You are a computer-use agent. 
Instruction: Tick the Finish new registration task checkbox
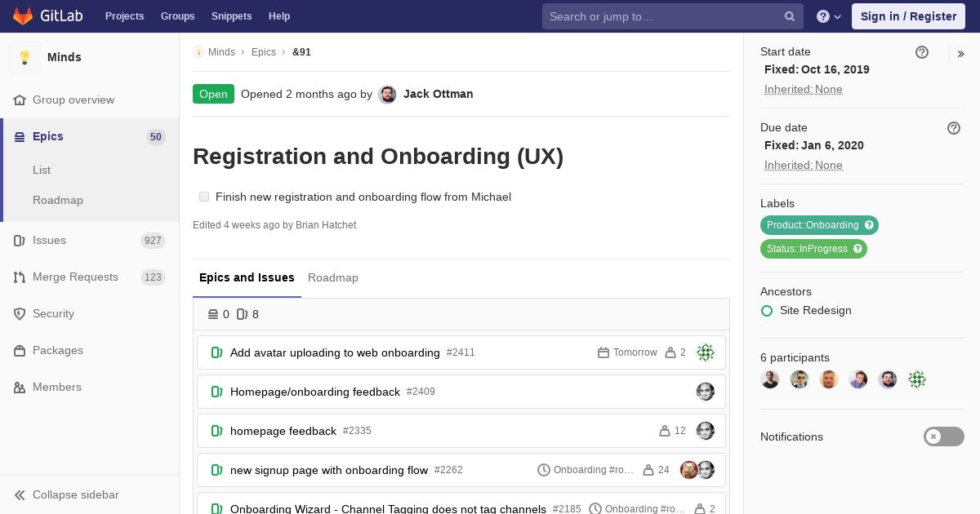coord(204,197)
